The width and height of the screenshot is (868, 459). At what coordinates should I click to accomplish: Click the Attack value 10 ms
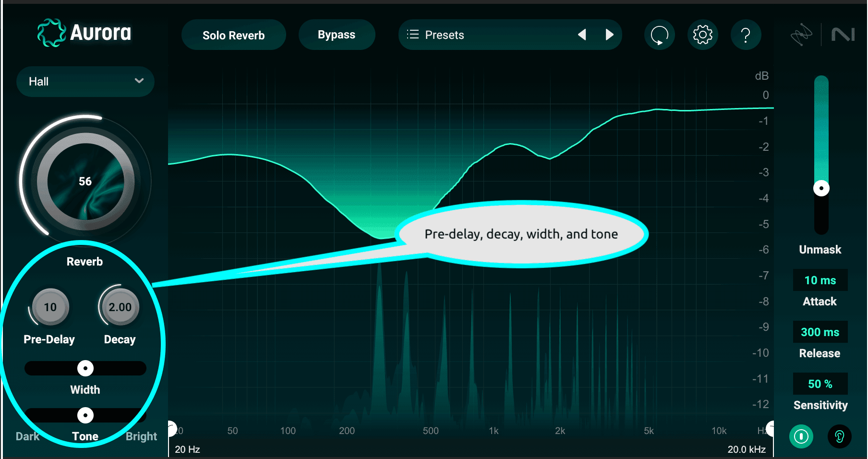820,280
